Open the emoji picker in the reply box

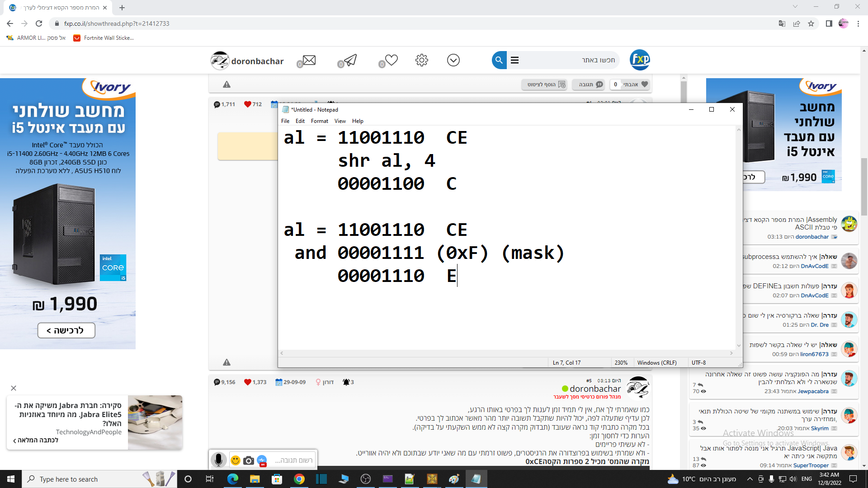[235, 460]
